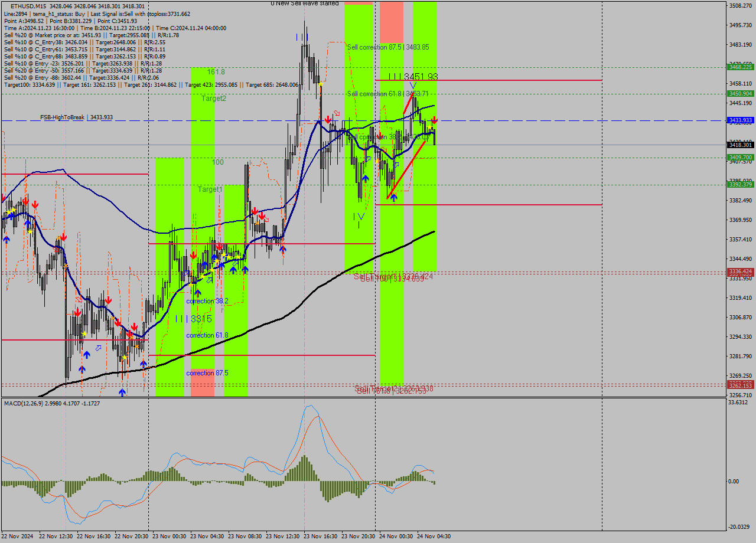Click the '24 Nov 04:30' time axis label

pyautogui.click(x=434, y=537)
